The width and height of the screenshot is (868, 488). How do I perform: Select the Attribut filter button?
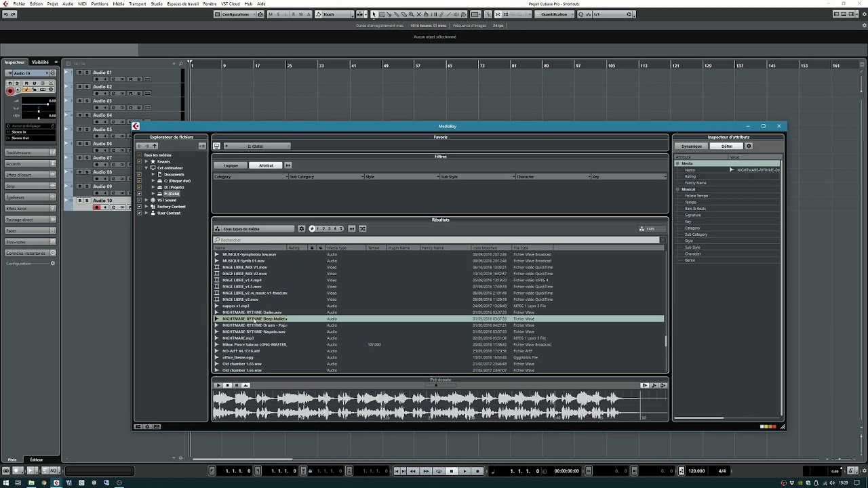click(266, 165)
